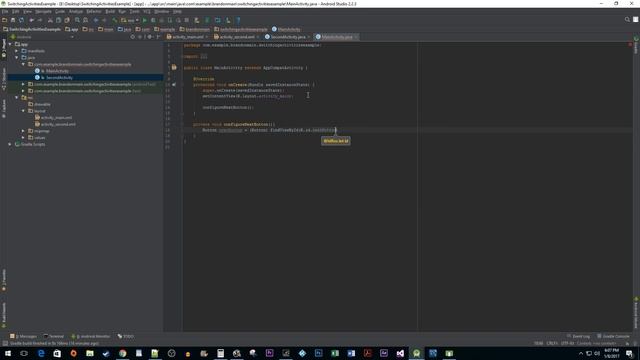The height and width of the screenshot is (360, 640).
Task: Click the Debug app bug icon
Action: [153, 20]
